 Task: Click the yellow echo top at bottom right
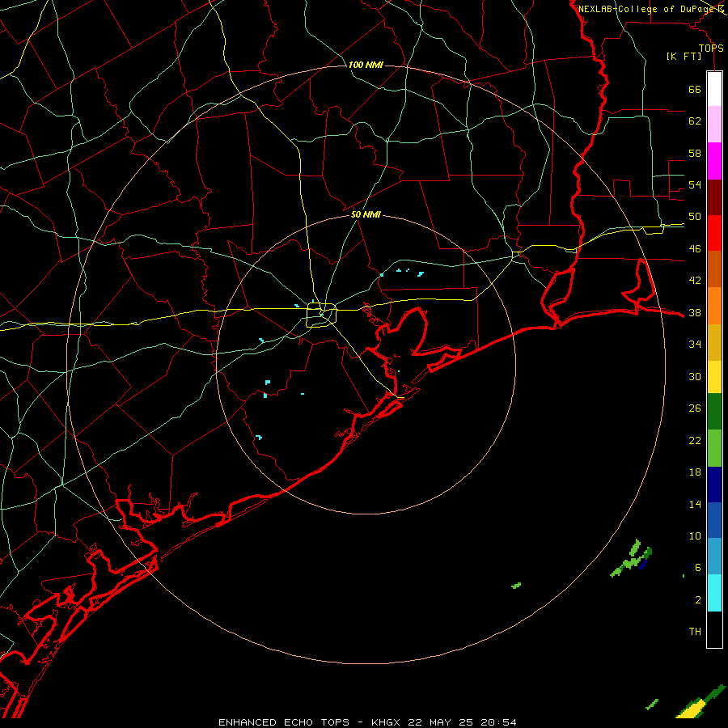[692, 710]
